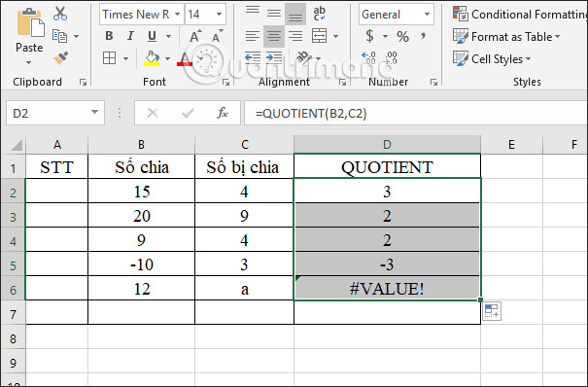Select cell containing letter a
The width and height of the screenshot is (588, 387).
[244, 289]
